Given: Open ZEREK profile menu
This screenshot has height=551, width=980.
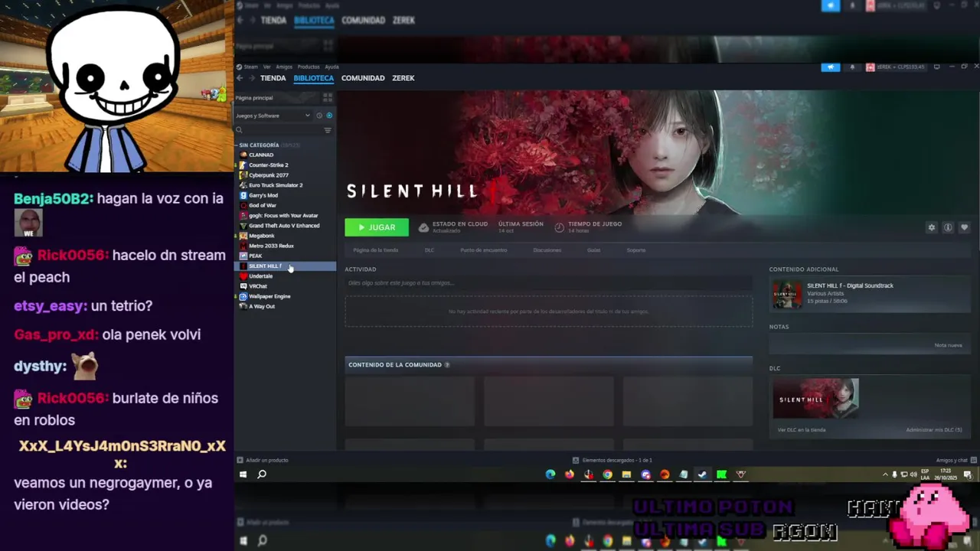Looking at the screenshot, I should click(403, 78).
